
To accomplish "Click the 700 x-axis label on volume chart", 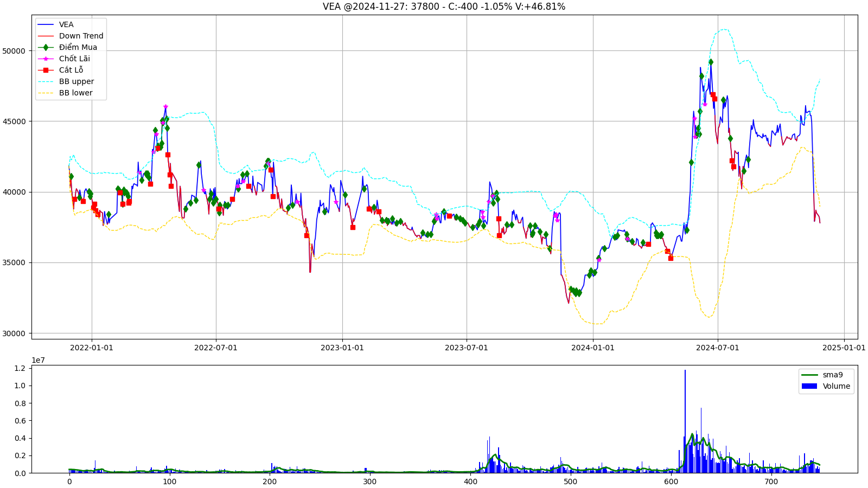I will pos(771,481).
